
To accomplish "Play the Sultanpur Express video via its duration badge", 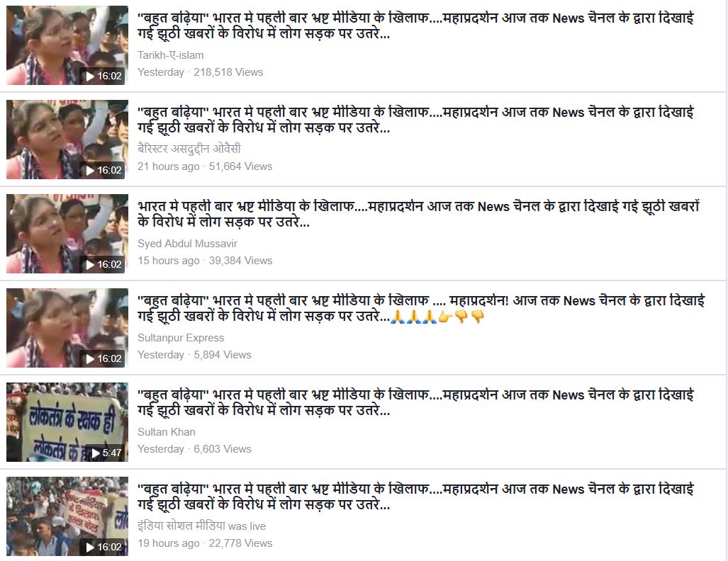I will click(103, 358).
